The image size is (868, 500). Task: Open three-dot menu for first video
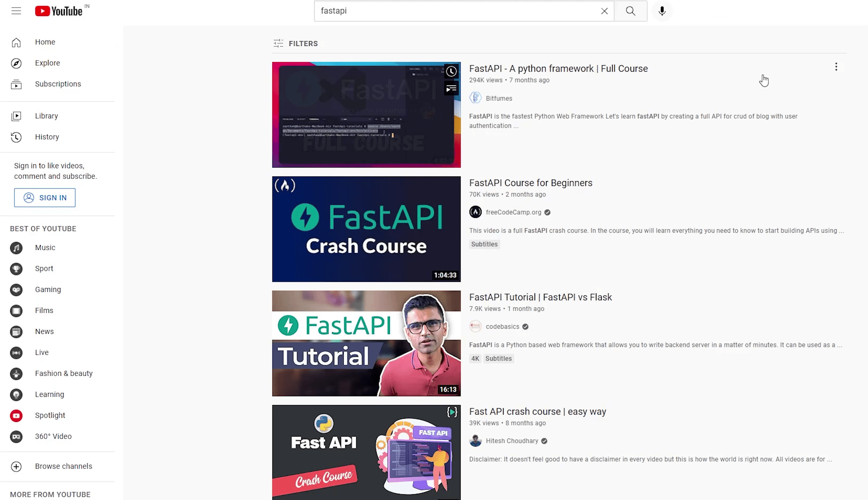(x=836, y=67)
